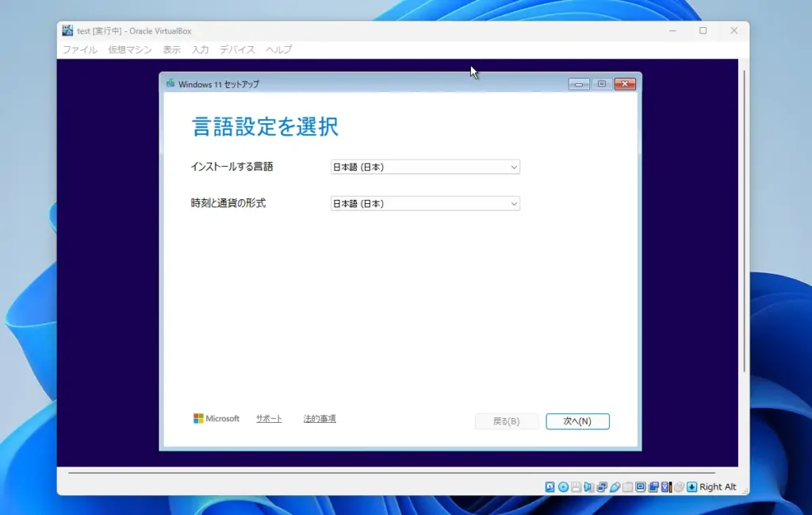Open the デバイス menu

pyautogui.click(x=236, y=49)
